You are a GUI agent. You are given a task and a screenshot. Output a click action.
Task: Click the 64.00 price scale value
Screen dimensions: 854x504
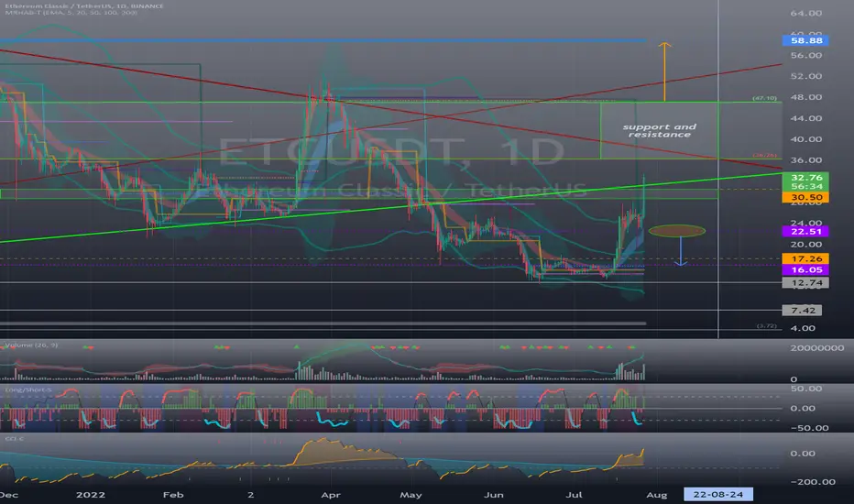pyautogui.click(x=806, y=13)
